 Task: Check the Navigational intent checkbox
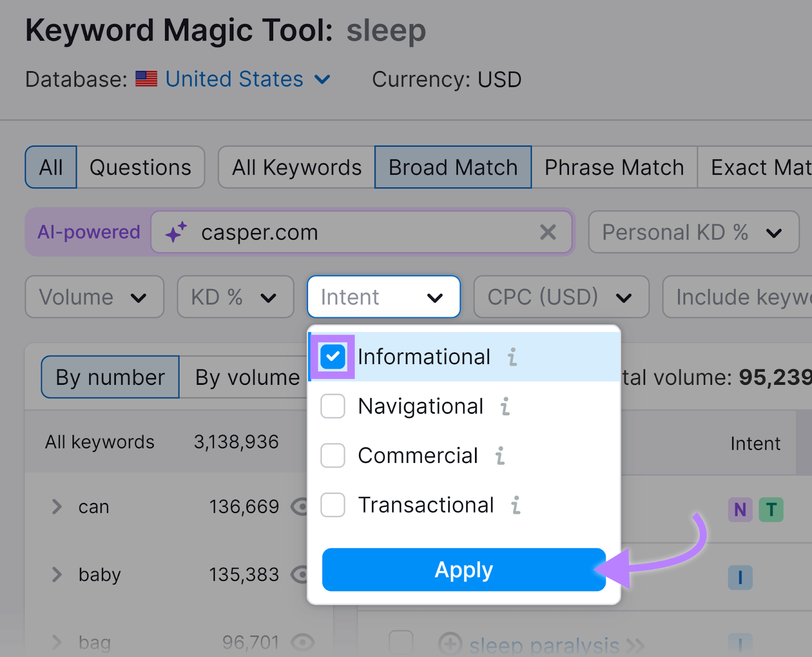click(332, 406)
